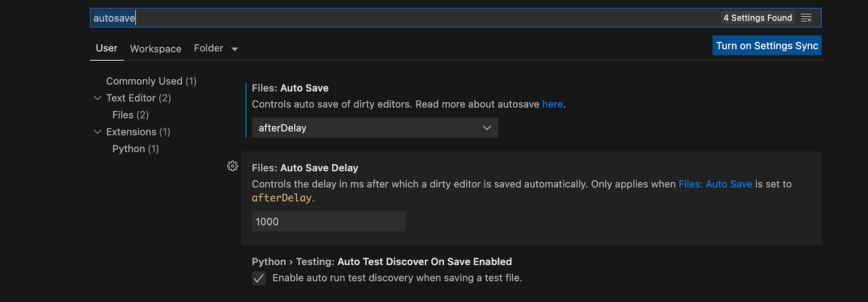The height and width of the screenshot is (302, 868).
Task: Switch to the Workspace settings tab
Action: (x=156, y=49)
